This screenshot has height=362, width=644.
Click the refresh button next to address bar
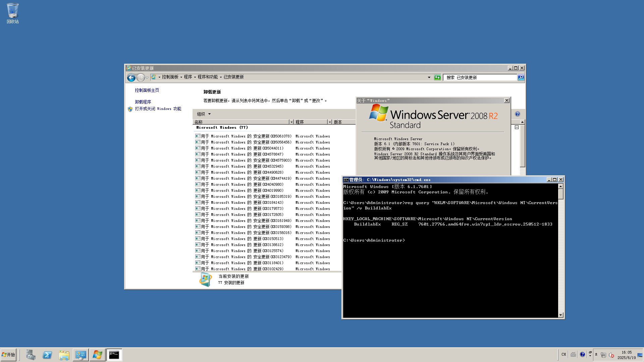pyautogui.click(x=437, y=77)
